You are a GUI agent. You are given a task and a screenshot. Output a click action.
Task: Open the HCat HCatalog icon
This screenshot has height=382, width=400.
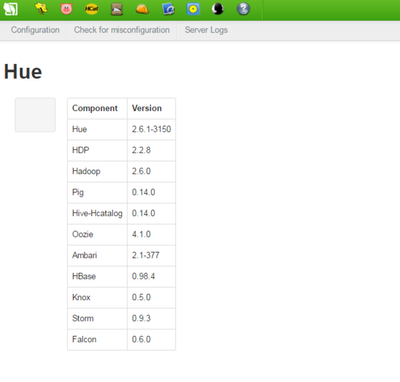(x=91, y=9)
